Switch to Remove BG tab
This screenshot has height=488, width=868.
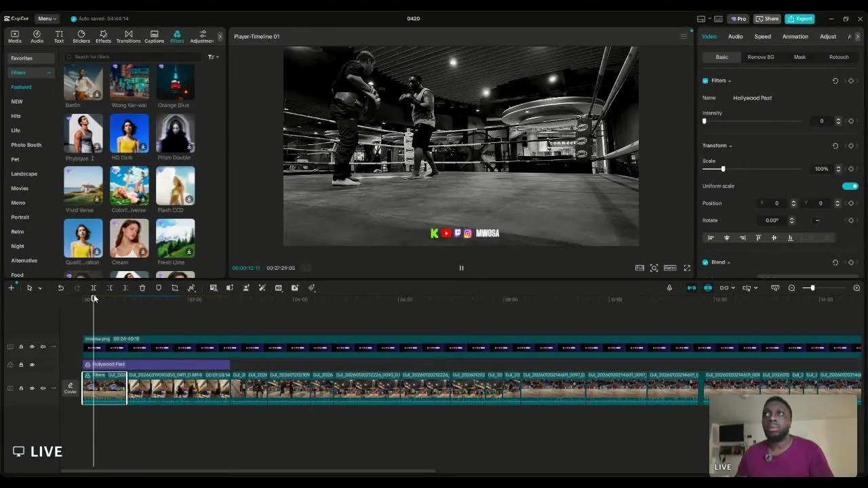coord(761,58)
